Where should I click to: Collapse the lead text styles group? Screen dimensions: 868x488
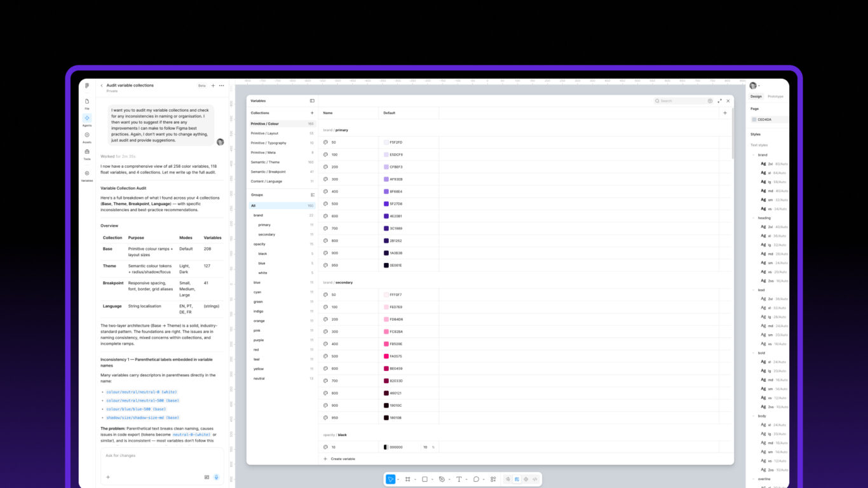pyautogui.click(x=754, y=290)
